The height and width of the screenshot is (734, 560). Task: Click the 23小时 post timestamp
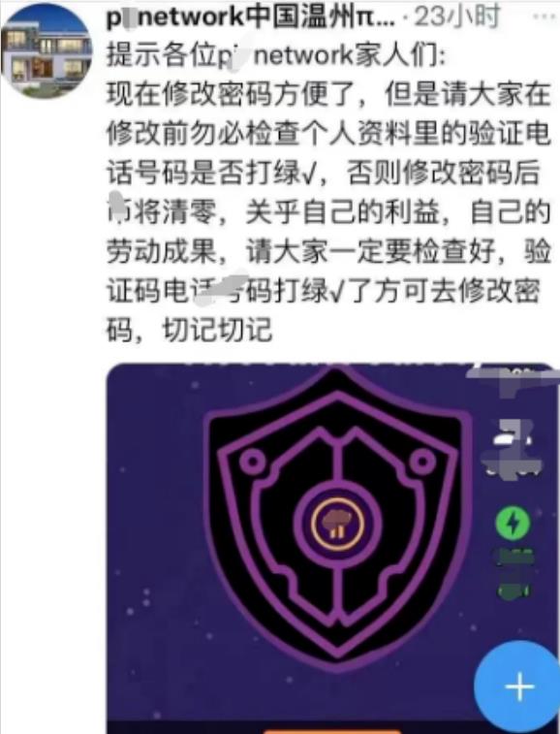pyautogui.click(x=457, y=16)
